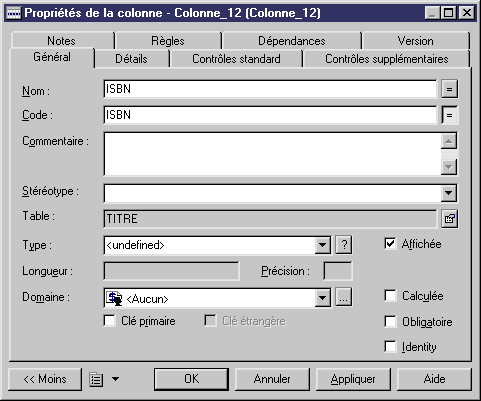Expand the Type dropdown list
This screenshot has width=481, height=401.
[x=322, y=245]
